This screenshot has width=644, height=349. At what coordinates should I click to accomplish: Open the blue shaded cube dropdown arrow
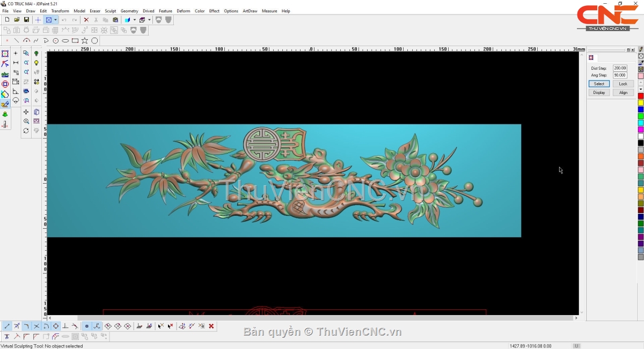tap(134, 20)
